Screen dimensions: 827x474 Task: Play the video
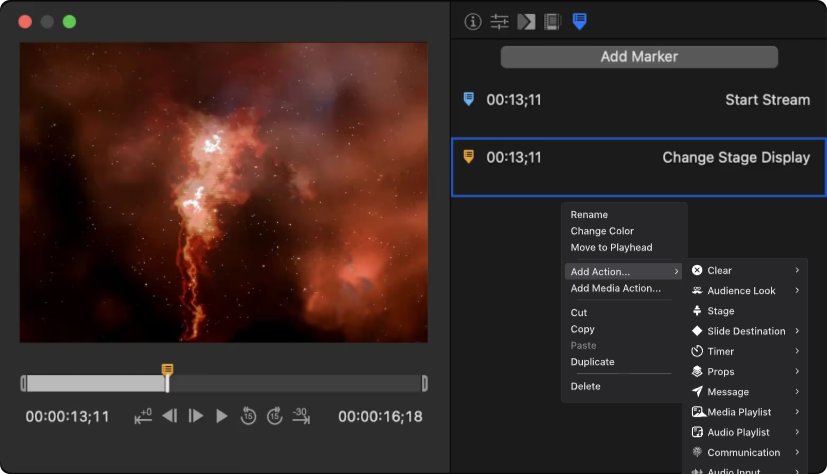pyautogui.click(x=222, y=416)
